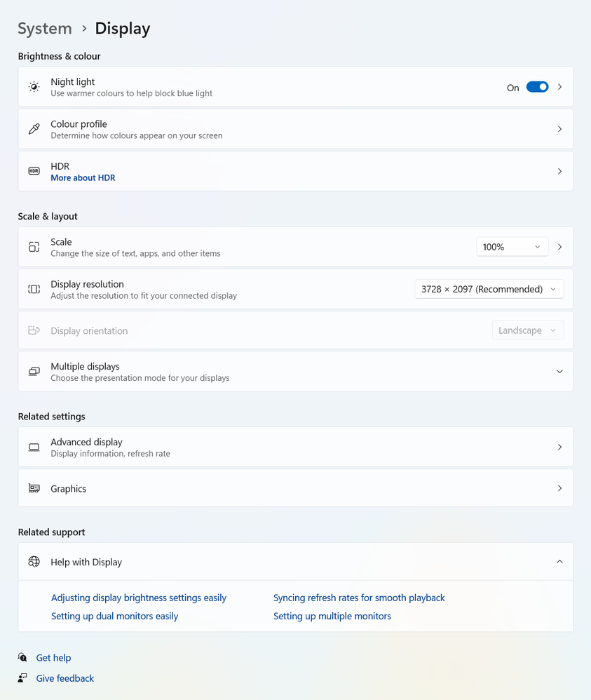Expand the Multiple displays section
The width and height of the screenshot is (591, 700).
559,372
